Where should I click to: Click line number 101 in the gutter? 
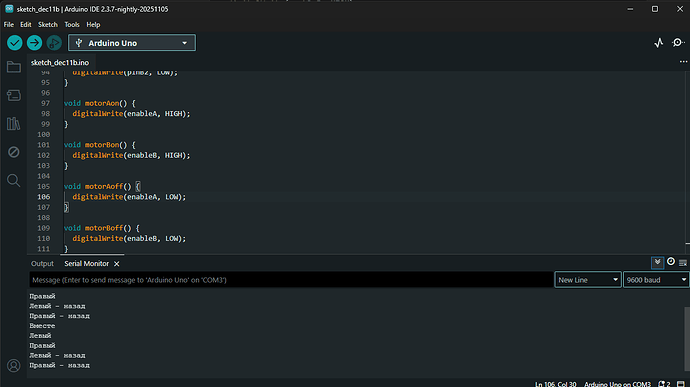click(44, 145)
